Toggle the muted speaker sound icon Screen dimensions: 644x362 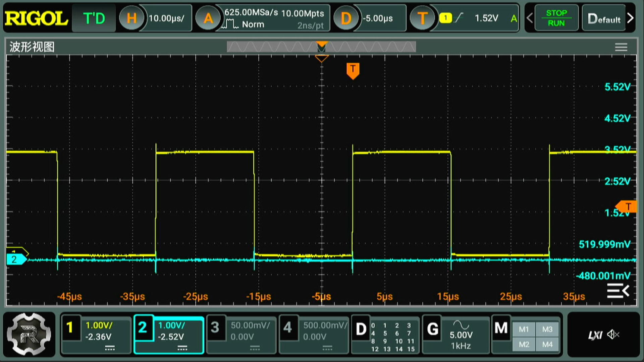[x=613, y=335]
